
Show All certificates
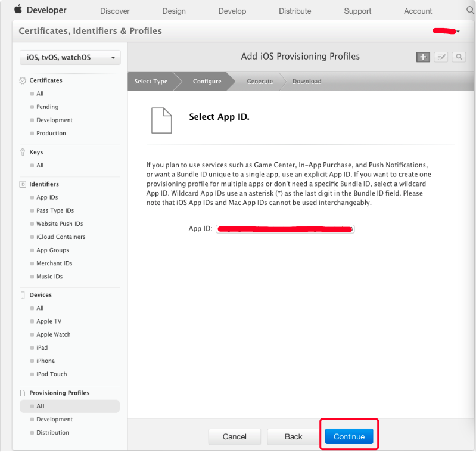click(40, 94)
